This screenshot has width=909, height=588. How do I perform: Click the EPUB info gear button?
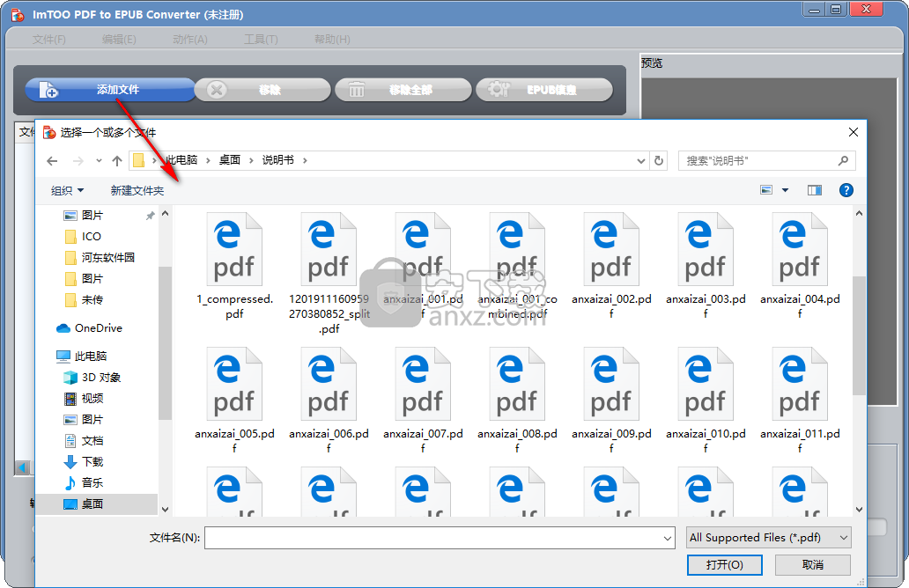(x=544, y=90)
